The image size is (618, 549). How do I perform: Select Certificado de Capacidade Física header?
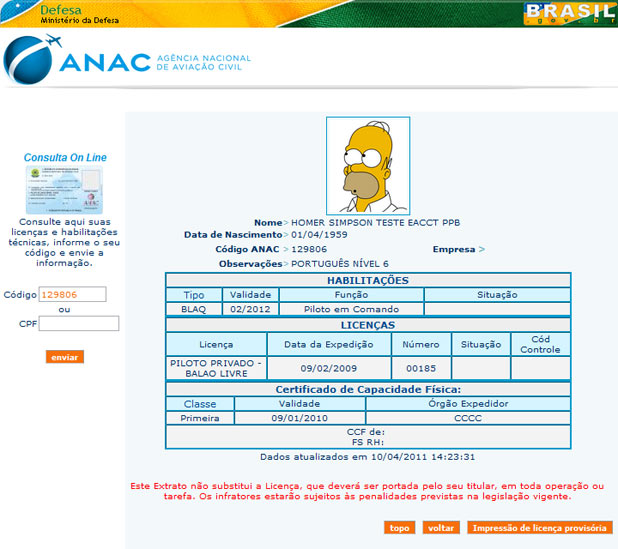pos(368,389)
